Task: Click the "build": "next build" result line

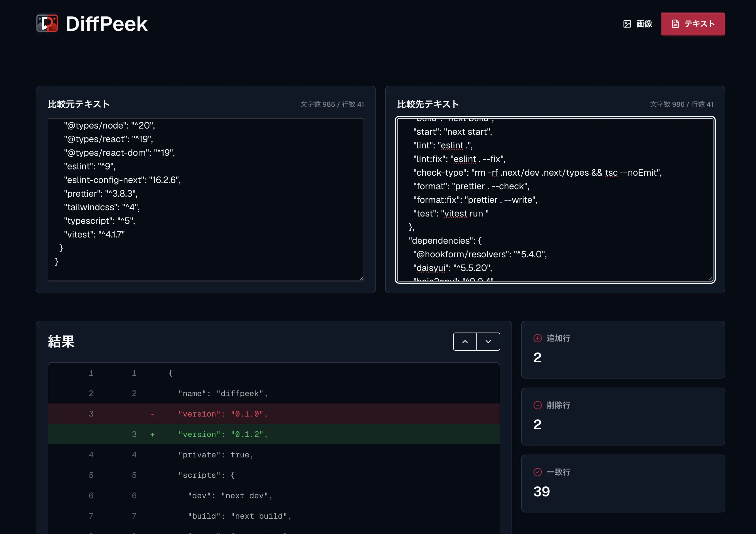Action: coord(274,516)
